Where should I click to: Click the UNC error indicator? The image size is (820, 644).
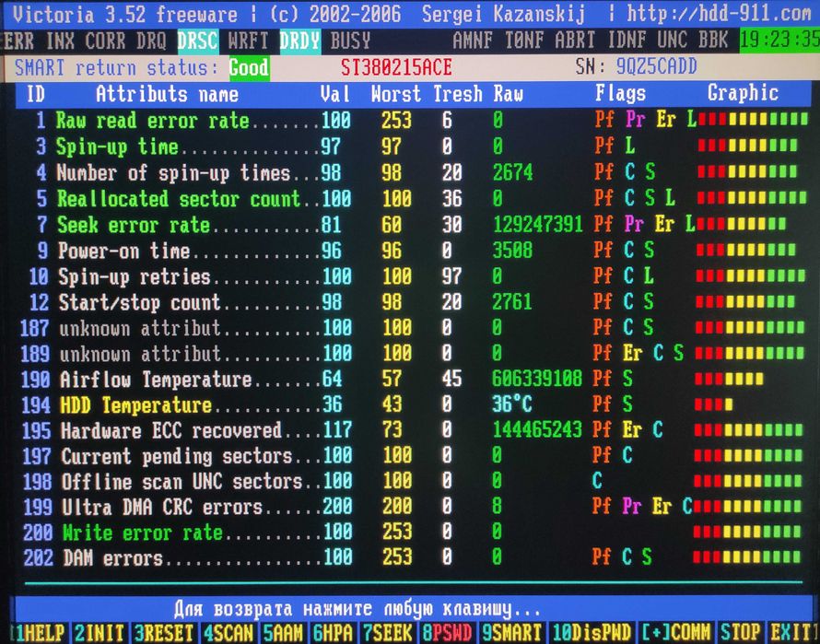674,41
